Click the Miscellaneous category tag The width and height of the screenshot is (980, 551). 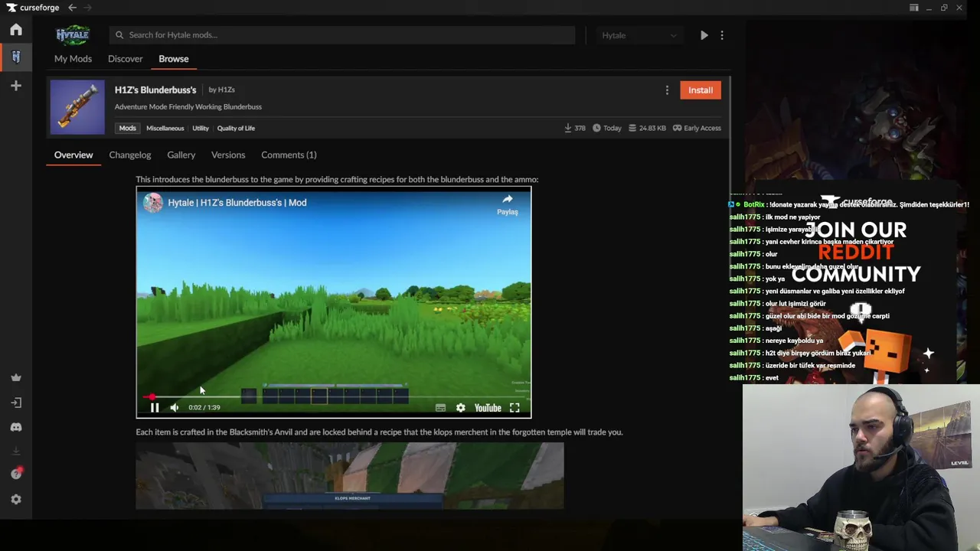click(165, 128)
